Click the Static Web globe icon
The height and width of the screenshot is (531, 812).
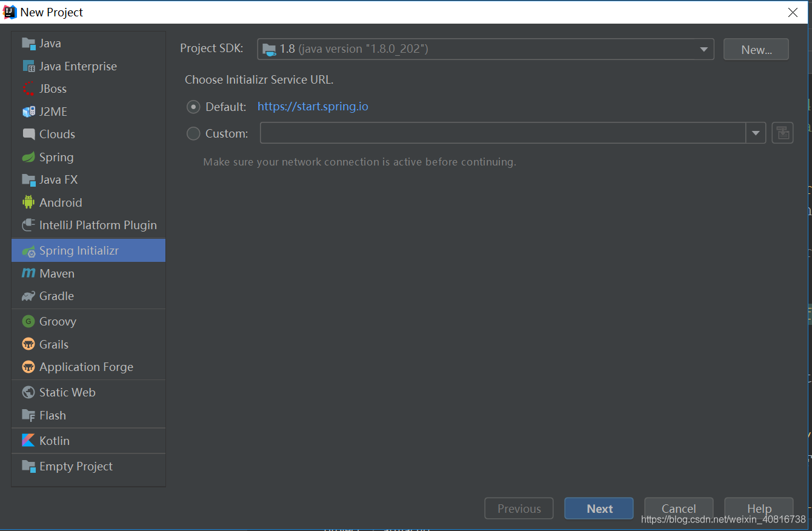[28, 392]
